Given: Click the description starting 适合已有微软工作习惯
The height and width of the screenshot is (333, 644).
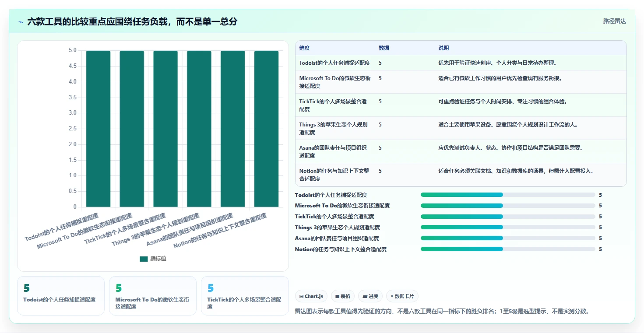Looking at the screenshot, I should 500,78.
